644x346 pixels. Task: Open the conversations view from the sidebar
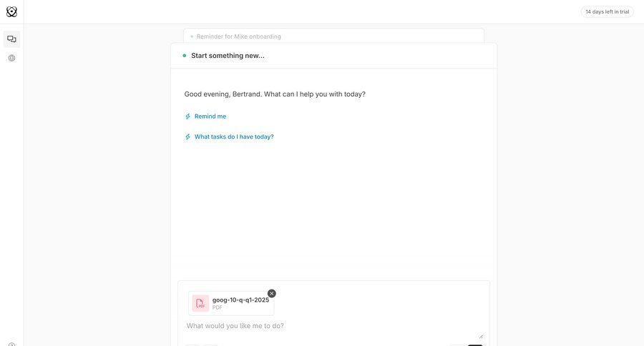tap(11, 39)
